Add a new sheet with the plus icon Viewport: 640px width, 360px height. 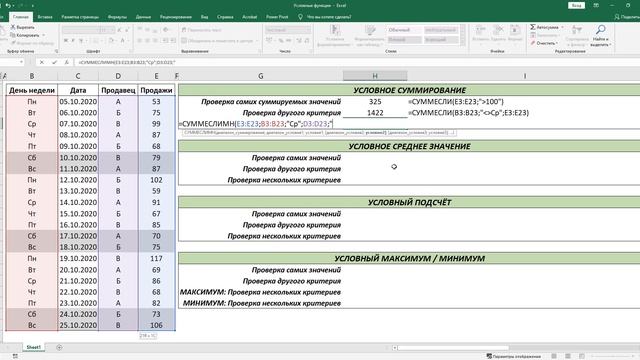coord(59,347)
